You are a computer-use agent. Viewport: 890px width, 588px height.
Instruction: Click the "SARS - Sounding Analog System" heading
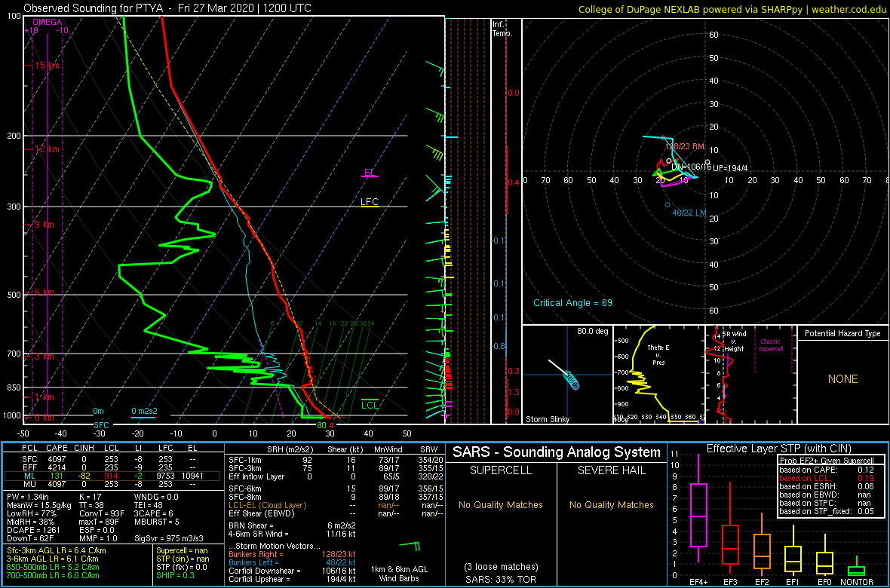pos(557,452)
